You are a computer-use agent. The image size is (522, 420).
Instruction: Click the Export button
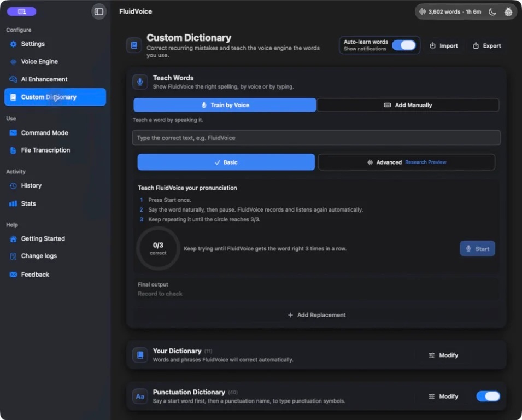tap(487, 45)
